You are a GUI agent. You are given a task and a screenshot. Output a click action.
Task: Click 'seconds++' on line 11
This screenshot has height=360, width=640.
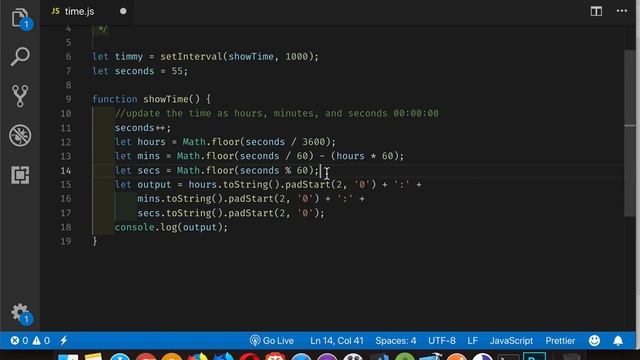(140, 128)
